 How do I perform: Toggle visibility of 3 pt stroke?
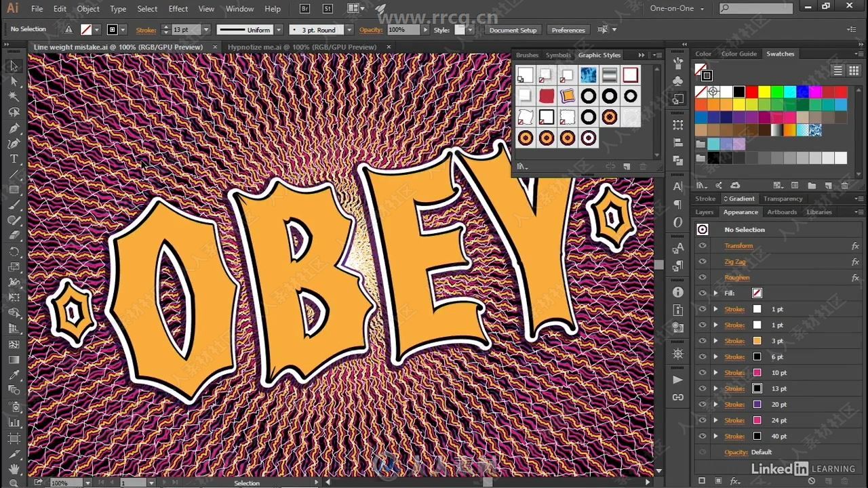tap(703, 341)
